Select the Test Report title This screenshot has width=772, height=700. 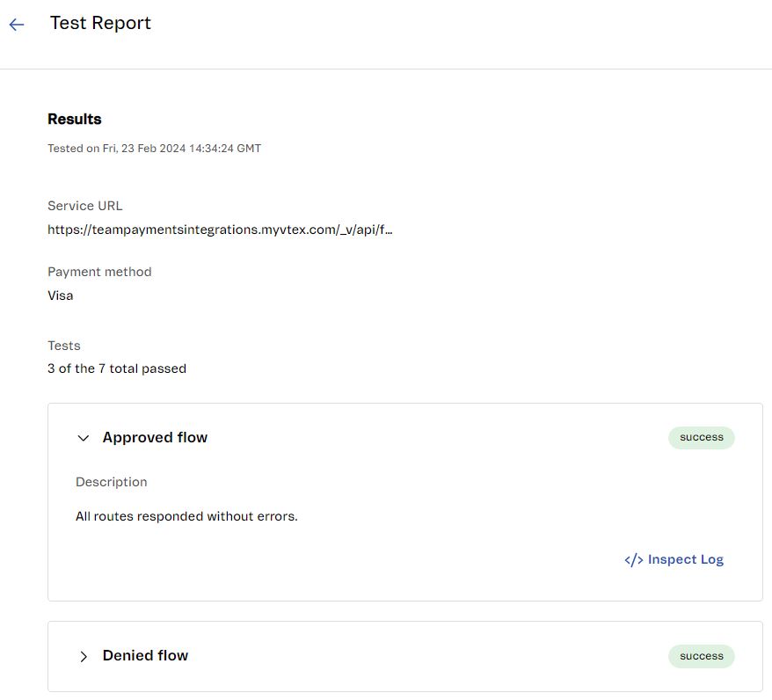[x=100, y=23]
